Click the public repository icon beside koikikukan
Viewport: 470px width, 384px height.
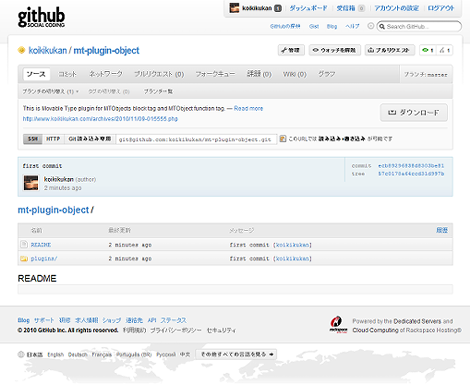22,50
